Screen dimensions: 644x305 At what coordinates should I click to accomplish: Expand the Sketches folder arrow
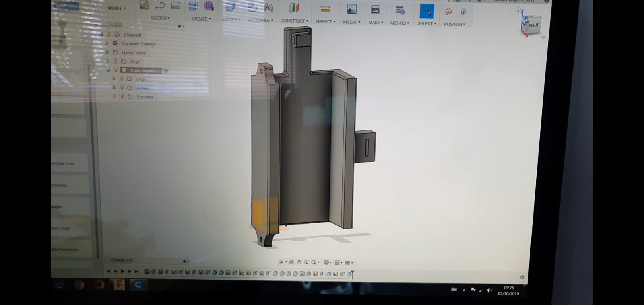[x=115, y=96]
